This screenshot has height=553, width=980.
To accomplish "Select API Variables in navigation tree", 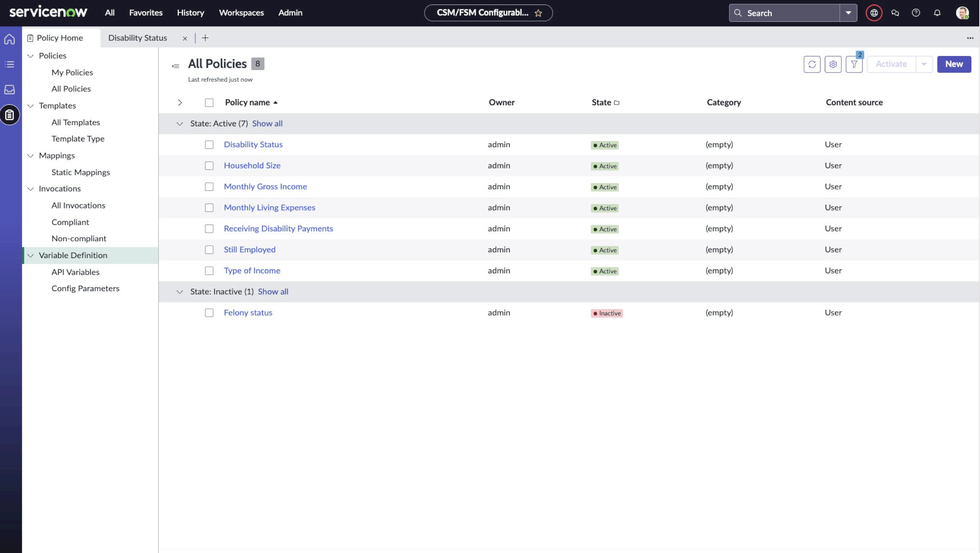I will point(75,272).
